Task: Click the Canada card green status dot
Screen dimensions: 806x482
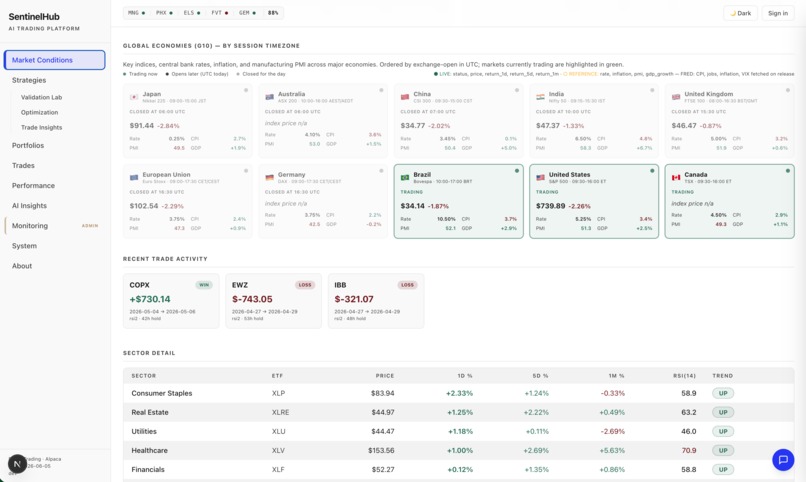Action: pos(787,171)
